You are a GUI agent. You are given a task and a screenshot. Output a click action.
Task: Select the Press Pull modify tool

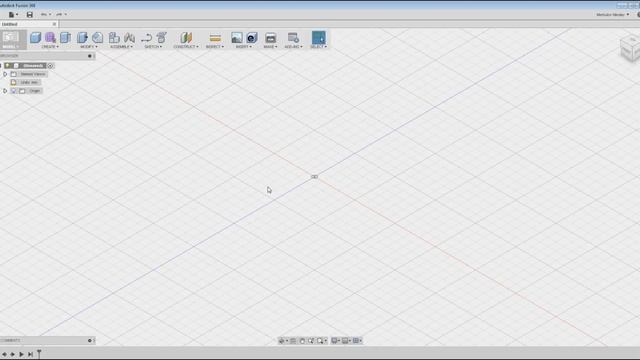[x=82, y=38]
